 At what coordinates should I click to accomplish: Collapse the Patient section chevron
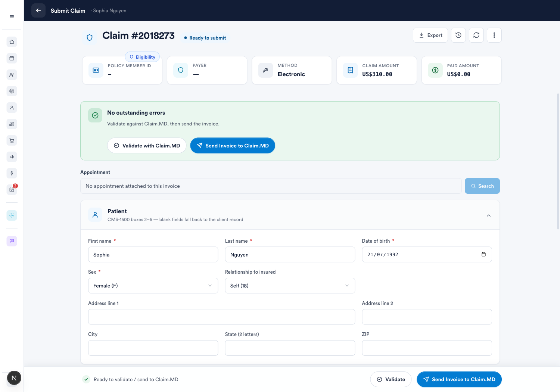[489, 215]
